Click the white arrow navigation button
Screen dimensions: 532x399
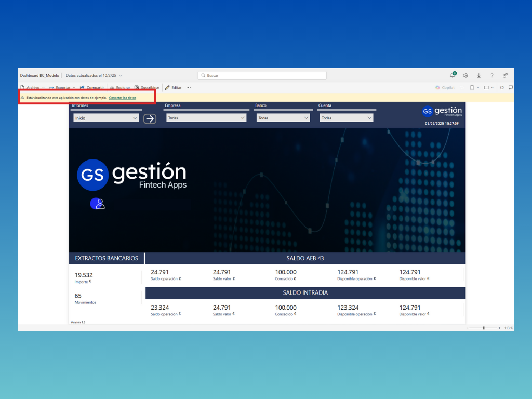[150, 119]
